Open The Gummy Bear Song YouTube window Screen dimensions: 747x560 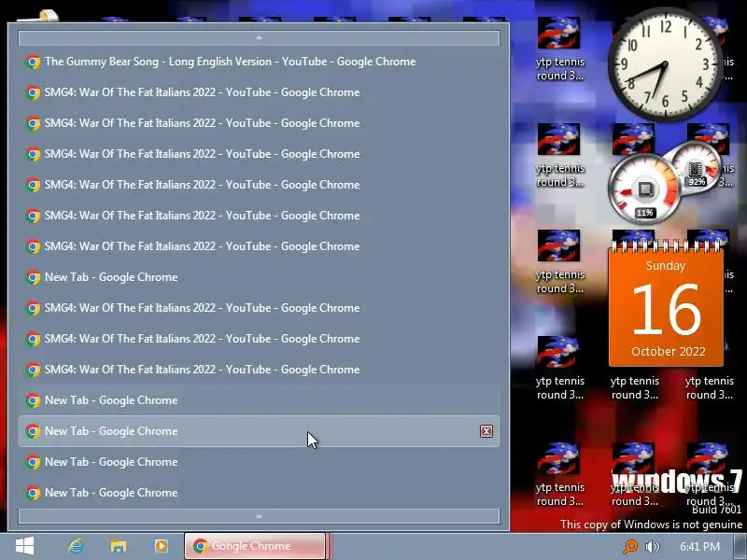pos(259,62)
